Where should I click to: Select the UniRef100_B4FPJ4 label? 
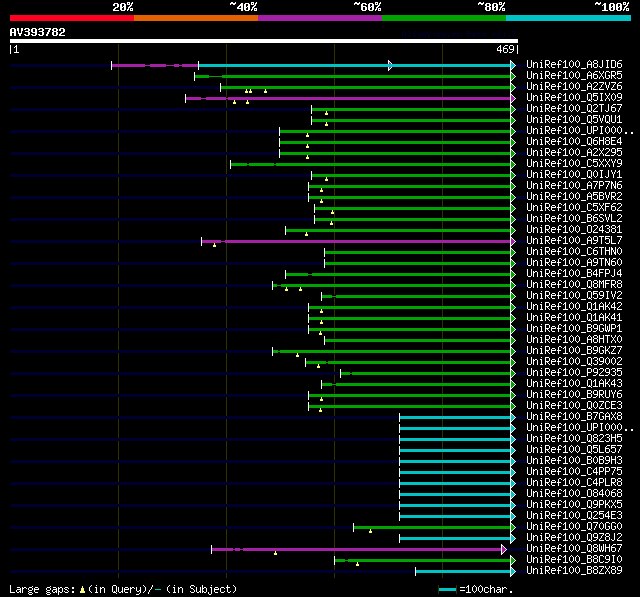click(x=574, y=274)
